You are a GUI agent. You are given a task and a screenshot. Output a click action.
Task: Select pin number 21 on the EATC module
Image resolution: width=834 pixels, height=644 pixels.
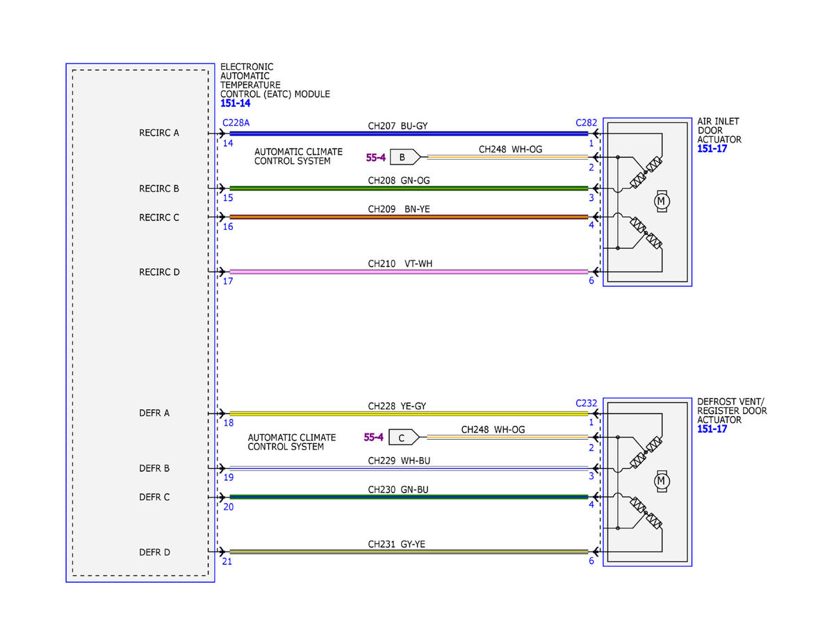click(228, 561)
